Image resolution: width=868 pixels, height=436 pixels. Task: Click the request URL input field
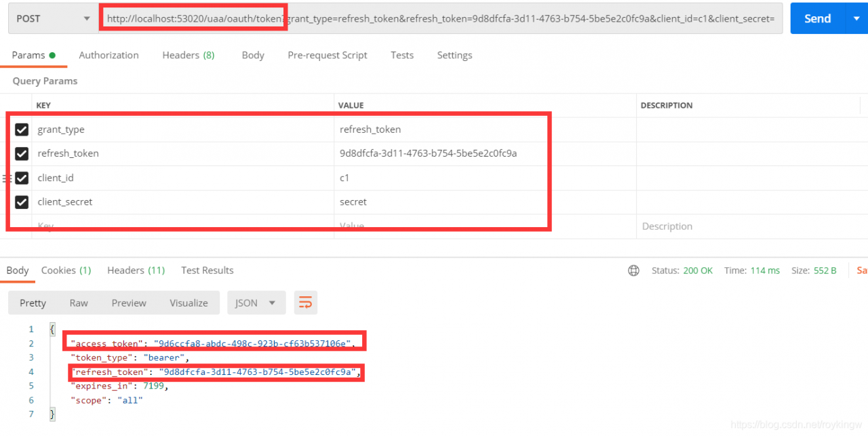pyautogui.click(x=440, y=18)
